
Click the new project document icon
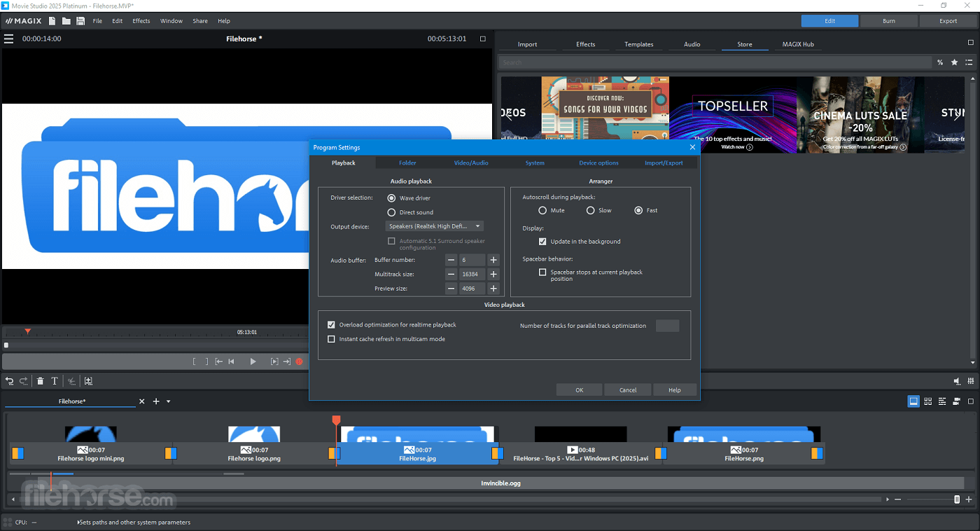[x=52, y=21]
